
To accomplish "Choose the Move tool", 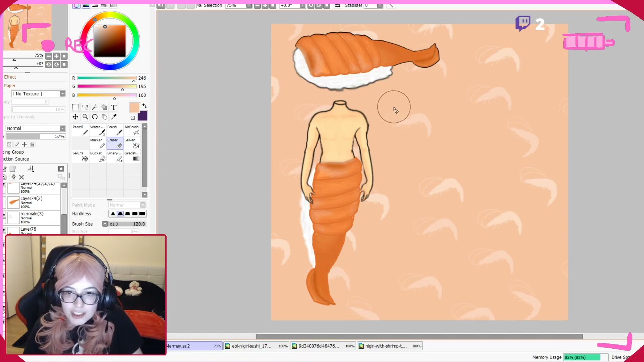I will pos(75,117).
